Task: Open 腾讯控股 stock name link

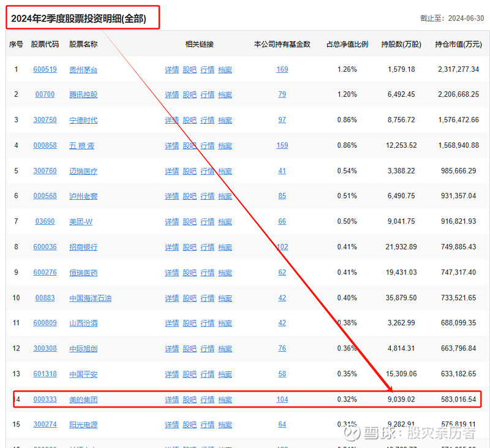Action: coord(83,95)
